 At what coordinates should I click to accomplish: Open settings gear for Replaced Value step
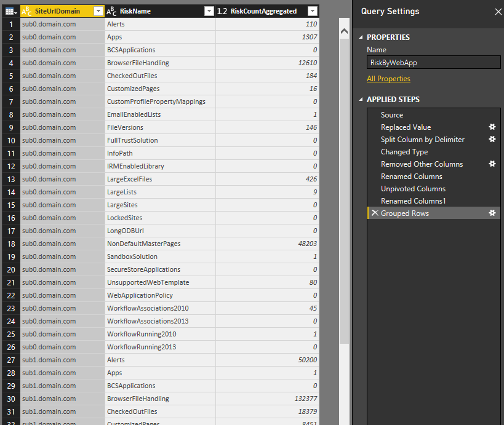point(492,127)
